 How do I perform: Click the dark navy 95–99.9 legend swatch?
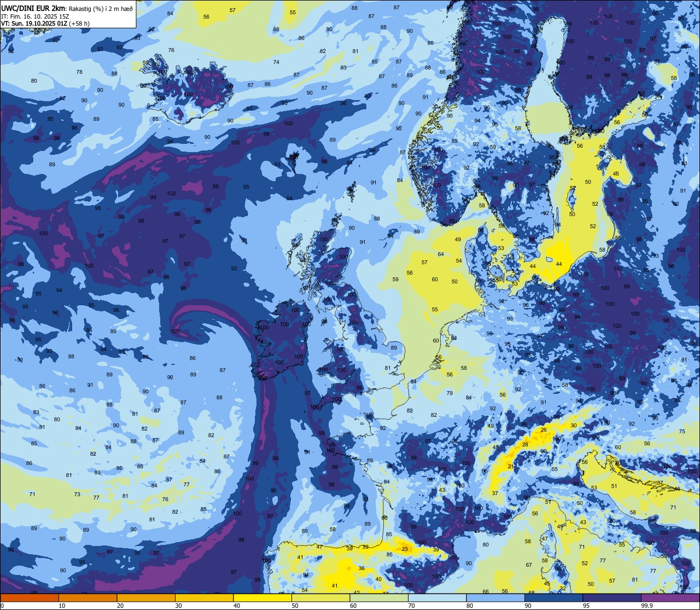[x=612, y=597]
